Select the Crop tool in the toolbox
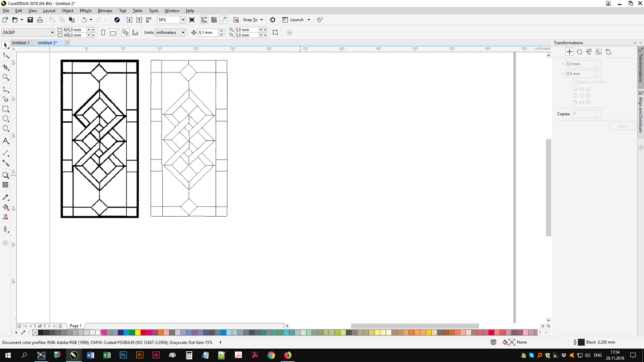The height and width of the screenshot is (362, 644). pos(6,67)
